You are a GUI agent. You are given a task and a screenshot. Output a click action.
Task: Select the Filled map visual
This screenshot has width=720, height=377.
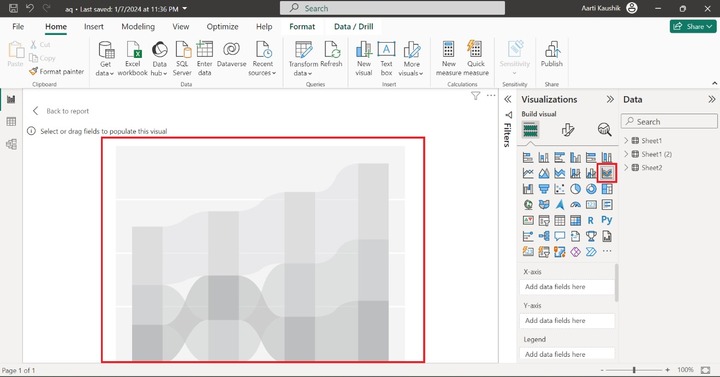click(x=544, y=205)
